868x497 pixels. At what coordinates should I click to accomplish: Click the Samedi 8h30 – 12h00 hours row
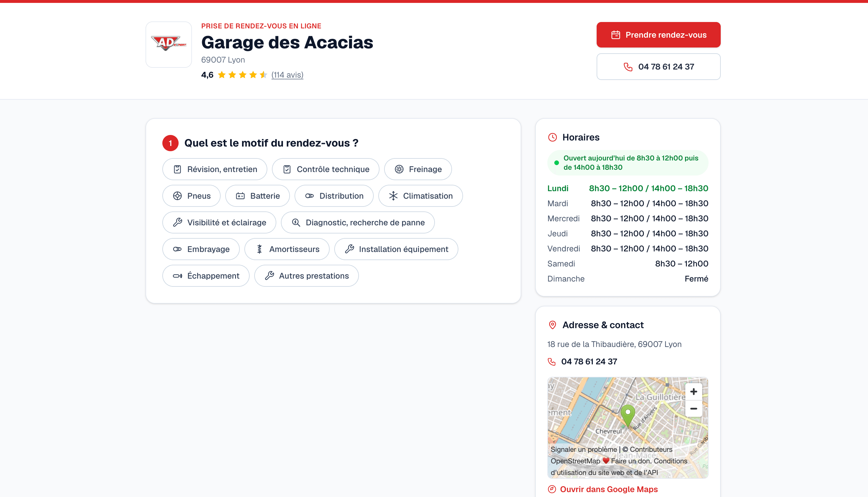(627, 264)
